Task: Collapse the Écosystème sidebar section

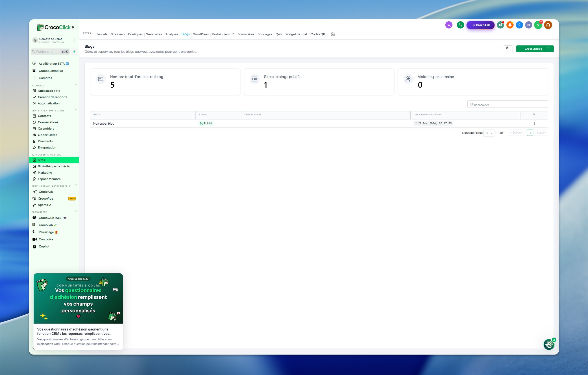Action: [76, 211]
